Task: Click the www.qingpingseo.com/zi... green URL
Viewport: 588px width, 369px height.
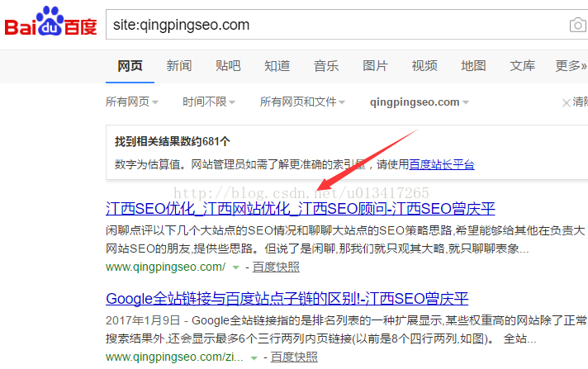Action: click(174, 357)
